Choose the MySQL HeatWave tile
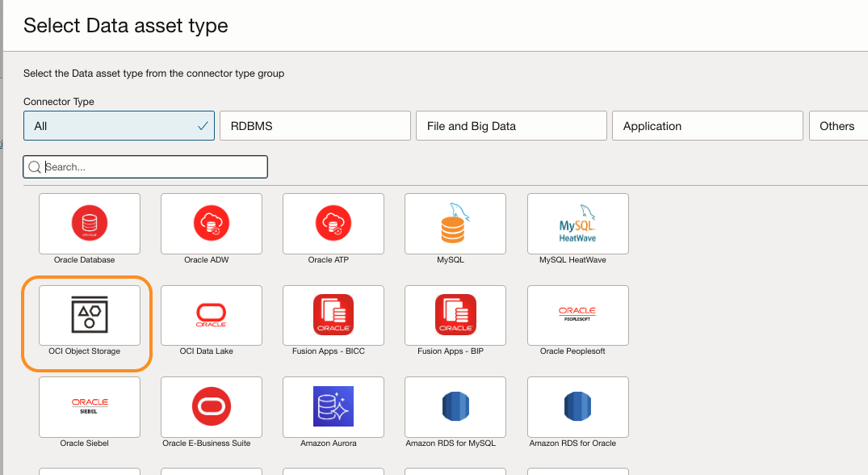 click(578, 224)
